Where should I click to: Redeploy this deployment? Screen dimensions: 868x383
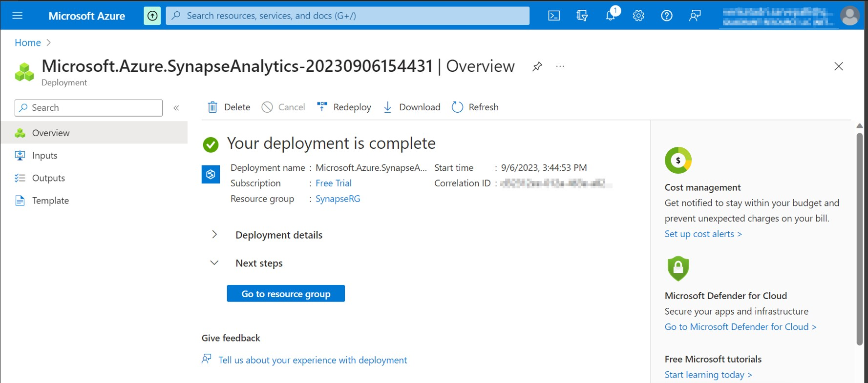[344, 107]
